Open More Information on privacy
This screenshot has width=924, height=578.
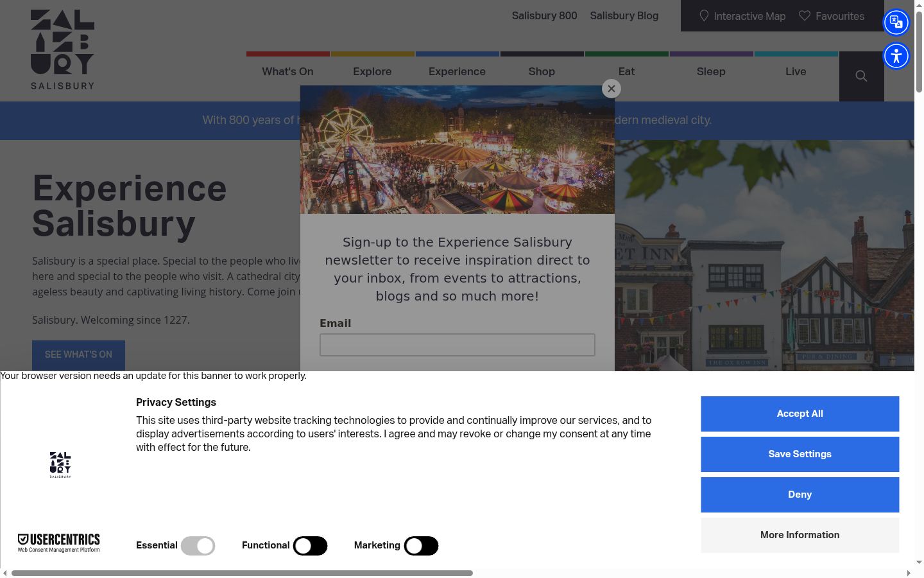tap(800, 535)
